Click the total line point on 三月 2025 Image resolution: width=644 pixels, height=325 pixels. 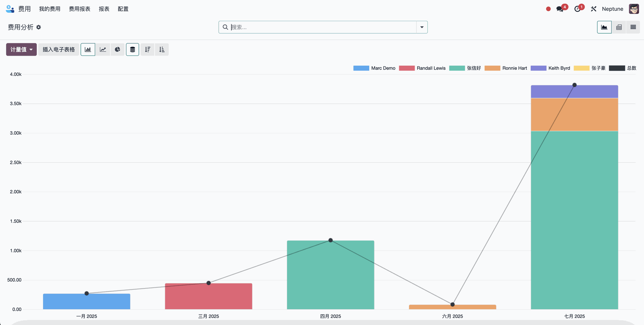209,283
